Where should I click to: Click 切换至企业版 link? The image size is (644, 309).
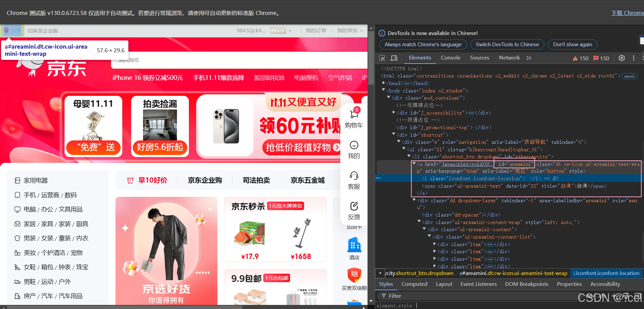click(x=43, y=31)
